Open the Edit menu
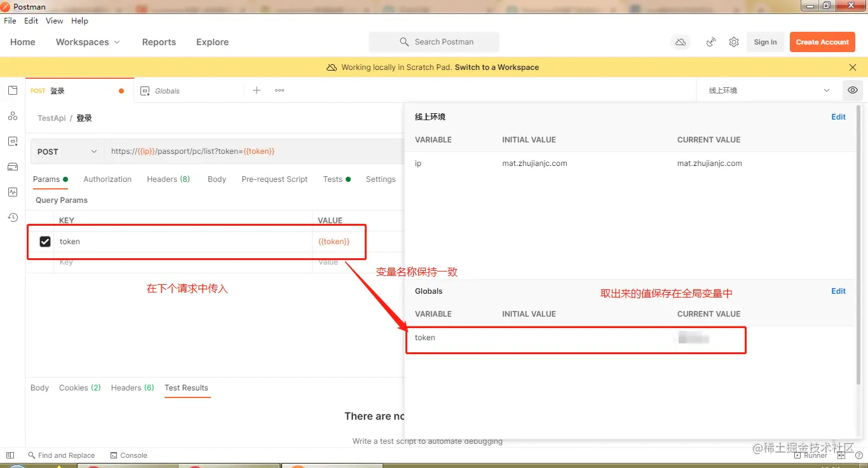The width and height of the screenshot is (868, 468). [x=31, y=21]
